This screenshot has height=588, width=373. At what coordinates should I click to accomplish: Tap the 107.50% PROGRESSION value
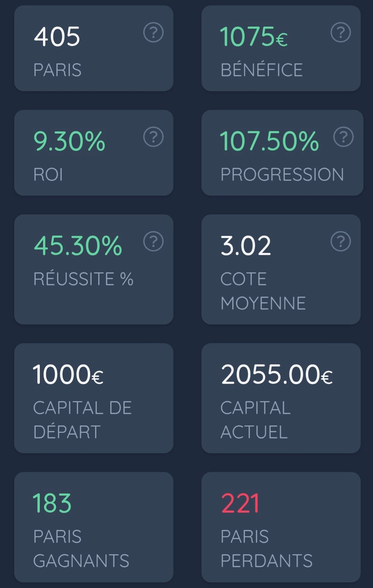tap(269, 141)
